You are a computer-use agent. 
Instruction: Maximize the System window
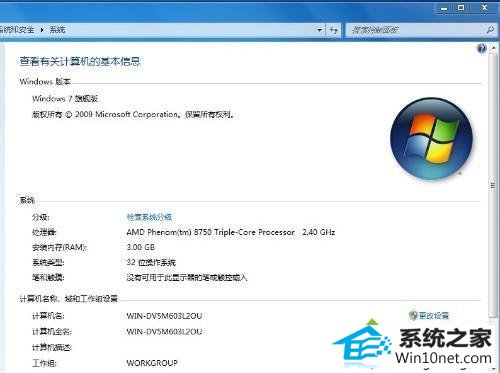pyautogui.click(x=461, y=8)
